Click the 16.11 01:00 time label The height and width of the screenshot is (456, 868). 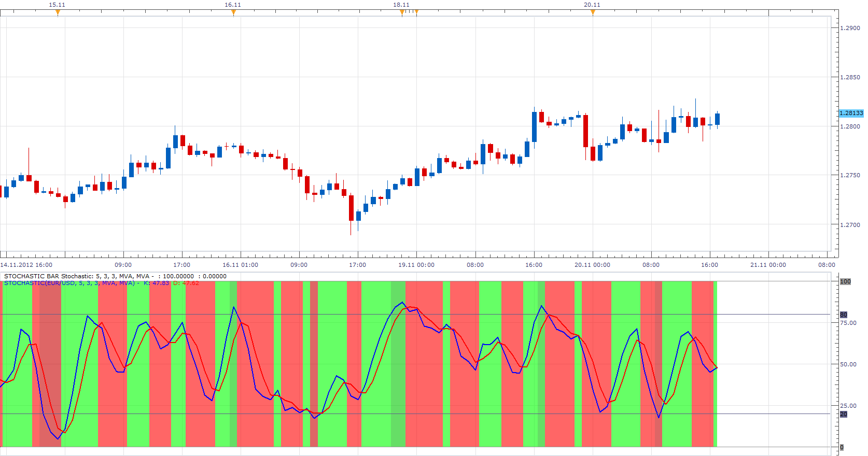pos(240,265)
